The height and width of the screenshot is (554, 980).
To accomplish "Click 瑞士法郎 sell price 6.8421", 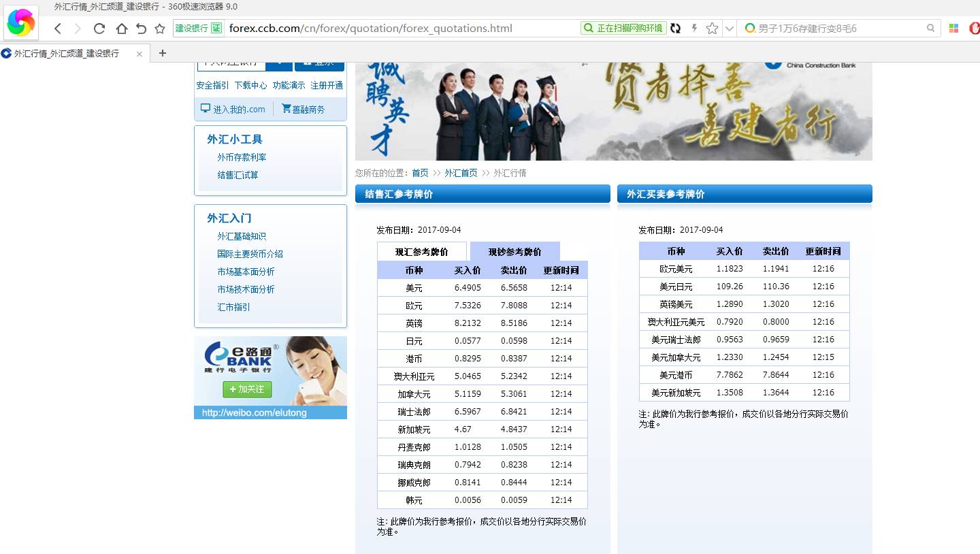I will pos(514,412).
